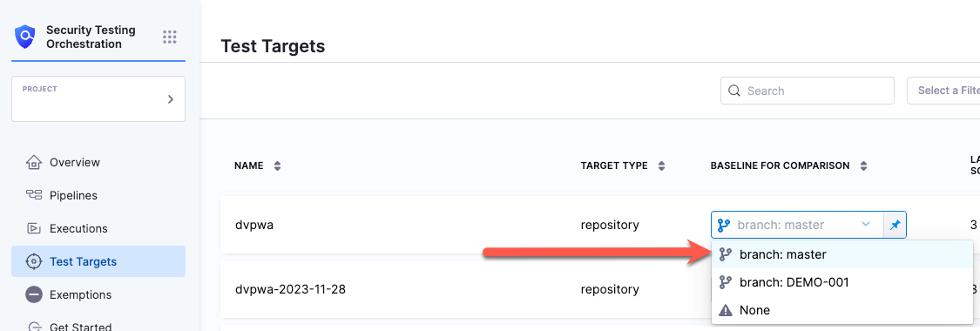Click the Executions play icon

(34, 228)
